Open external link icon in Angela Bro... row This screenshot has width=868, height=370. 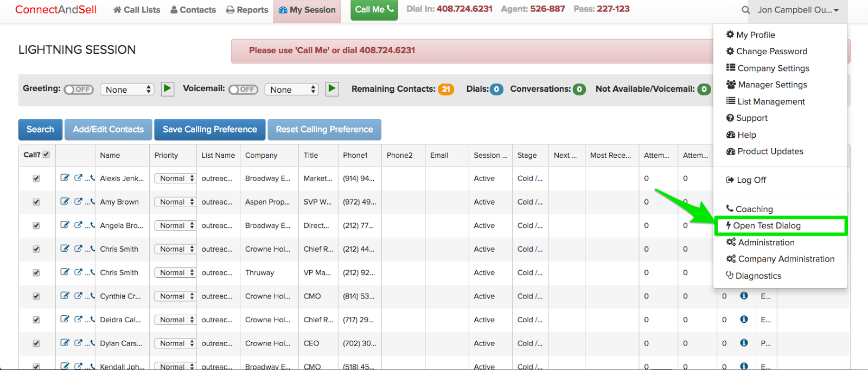pyautogui.click(x=78, y=225)
